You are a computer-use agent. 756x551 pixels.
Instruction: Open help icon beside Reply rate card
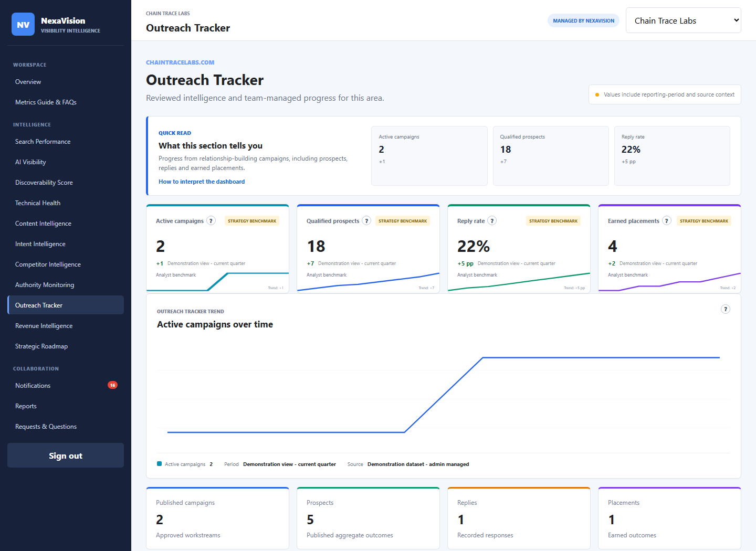pos(492,221)
